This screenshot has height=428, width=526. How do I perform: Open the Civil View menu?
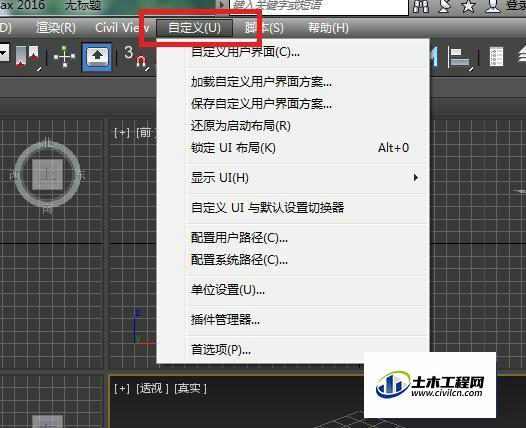pyautogui.click(x=122, y=28)
